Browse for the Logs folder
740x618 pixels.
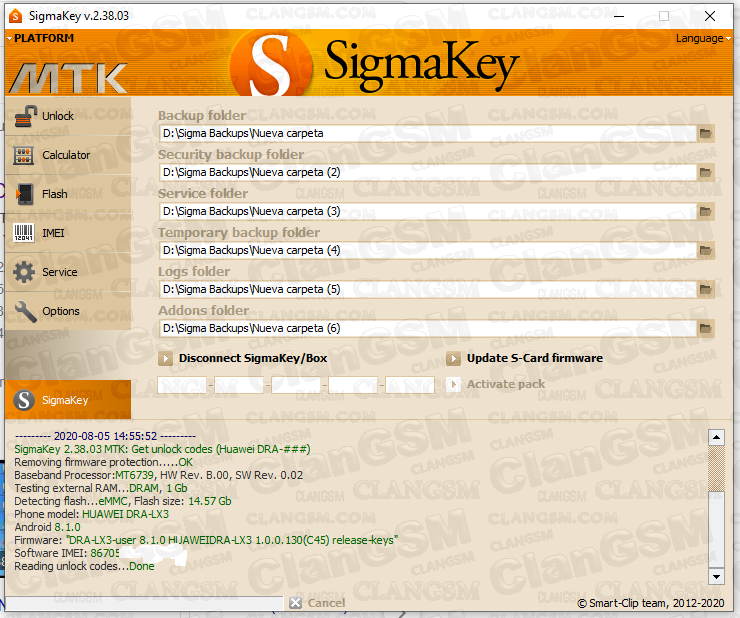tap(706, 289)
